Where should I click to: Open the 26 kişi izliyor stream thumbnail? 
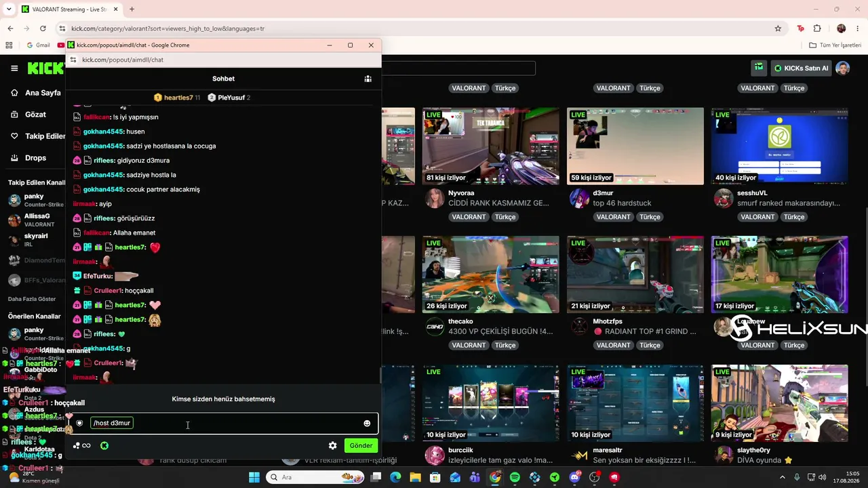pos(490,274)
